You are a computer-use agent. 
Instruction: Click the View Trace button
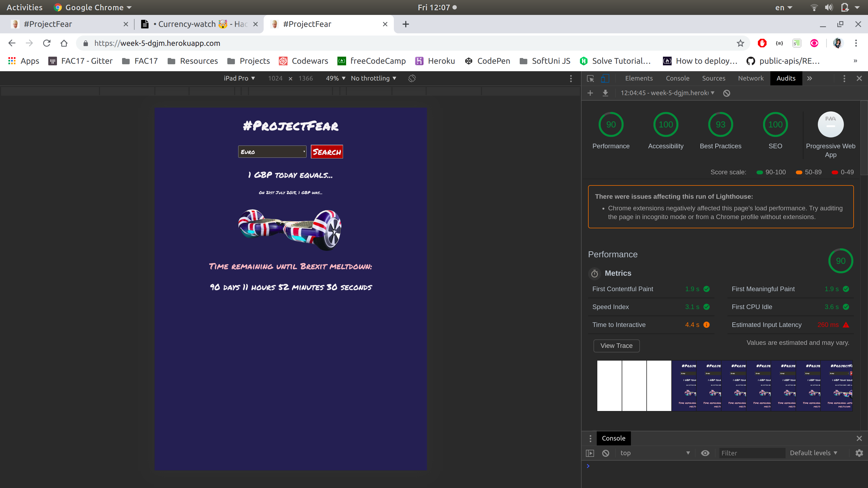616,346
